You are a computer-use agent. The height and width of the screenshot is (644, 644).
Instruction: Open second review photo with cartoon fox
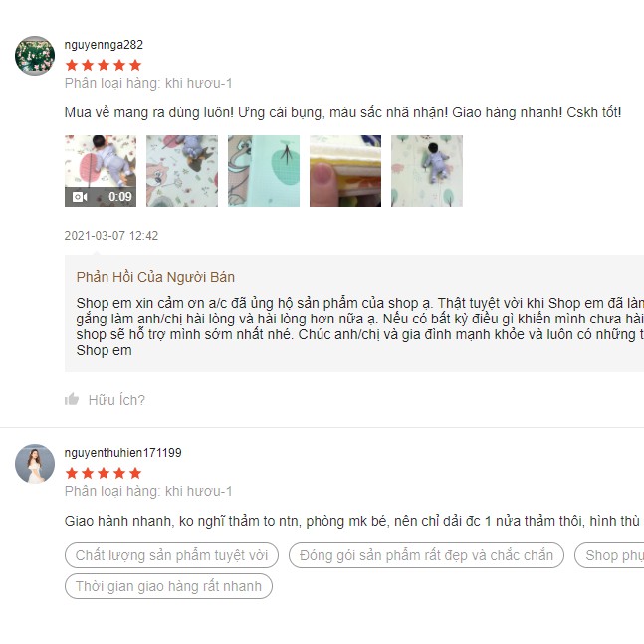pyautogui.click(x=182, y=171)
